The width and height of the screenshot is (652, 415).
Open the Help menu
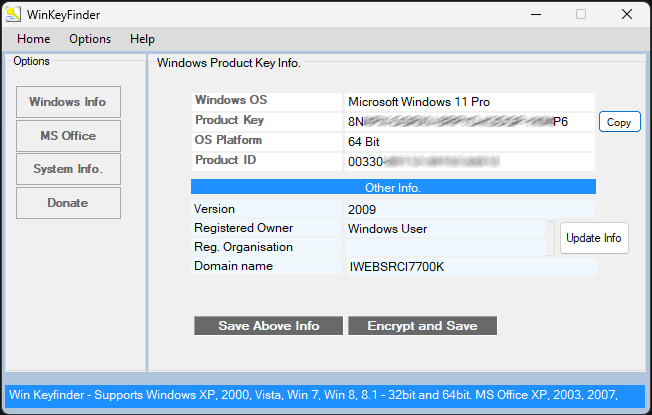click(142, 39)
